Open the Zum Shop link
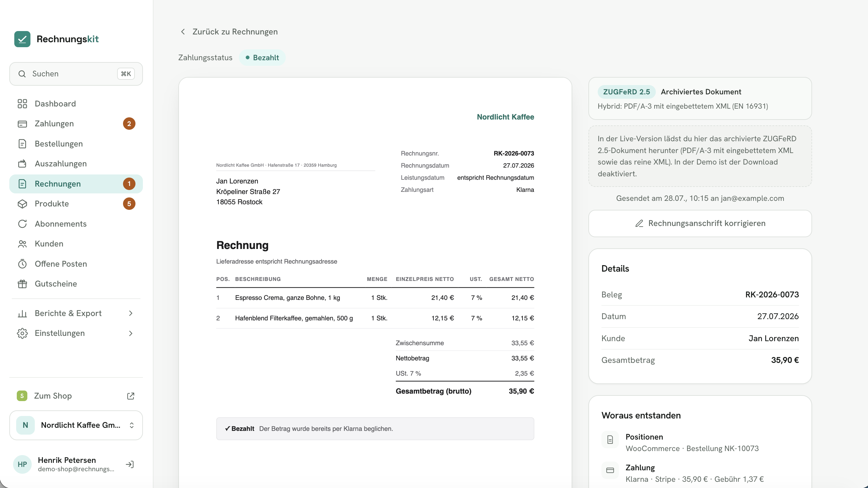868x488 pixels. [x=76, y=396]
